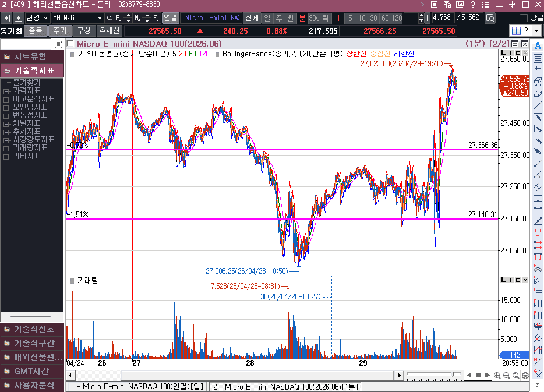
Task: Click the left panel collapse arrow icon
Action: [6, 18]
